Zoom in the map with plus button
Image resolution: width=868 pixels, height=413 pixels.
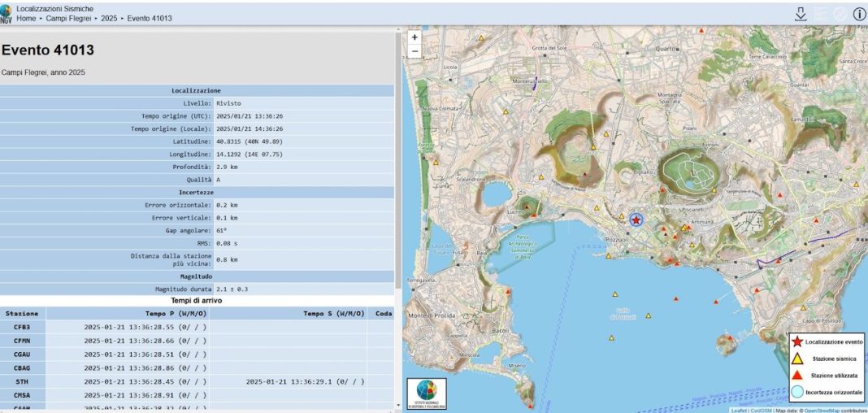coord(414,37)
